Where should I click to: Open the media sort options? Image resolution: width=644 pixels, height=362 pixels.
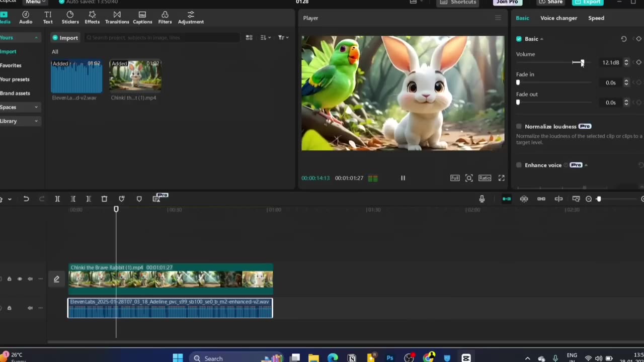(266, 38)
